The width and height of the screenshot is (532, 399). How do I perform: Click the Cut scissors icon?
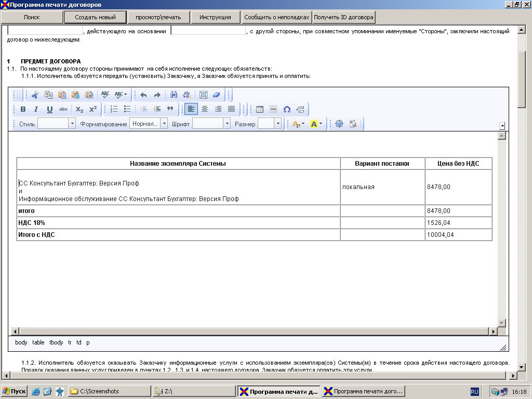coord(35,95)
